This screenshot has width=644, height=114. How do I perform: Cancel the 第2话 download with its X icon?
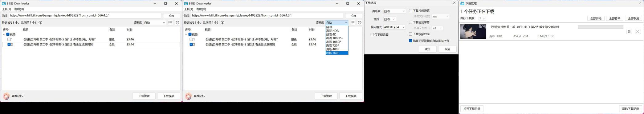(x=638, y=31)
